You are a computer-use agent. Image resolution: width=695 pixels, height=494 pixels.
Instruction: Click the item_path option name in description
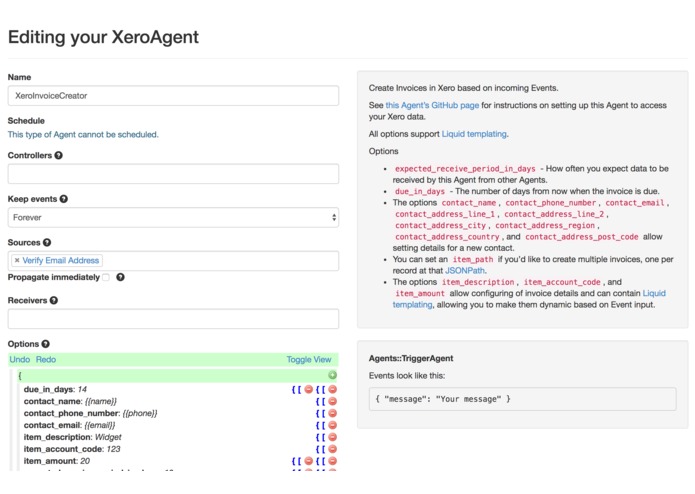[x=473, y=260]
